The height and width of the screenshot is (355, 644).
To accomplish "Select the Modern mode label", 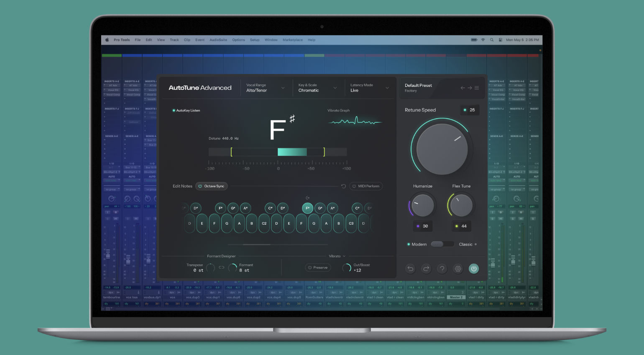I will click(419, 244).
